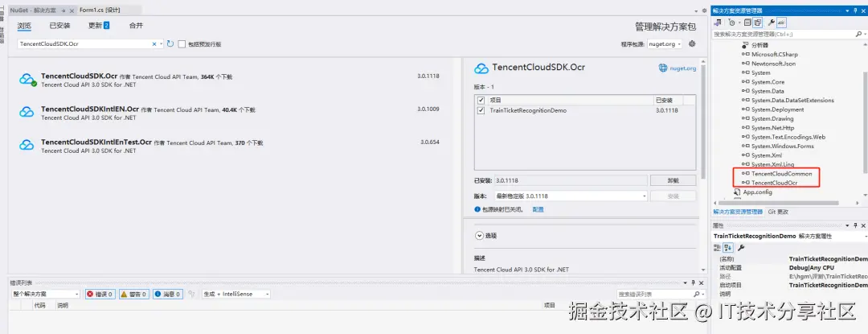Toggle Show All Files in Solution Explorer
This screenshot has height=334, width=868.
pos(757,23)
